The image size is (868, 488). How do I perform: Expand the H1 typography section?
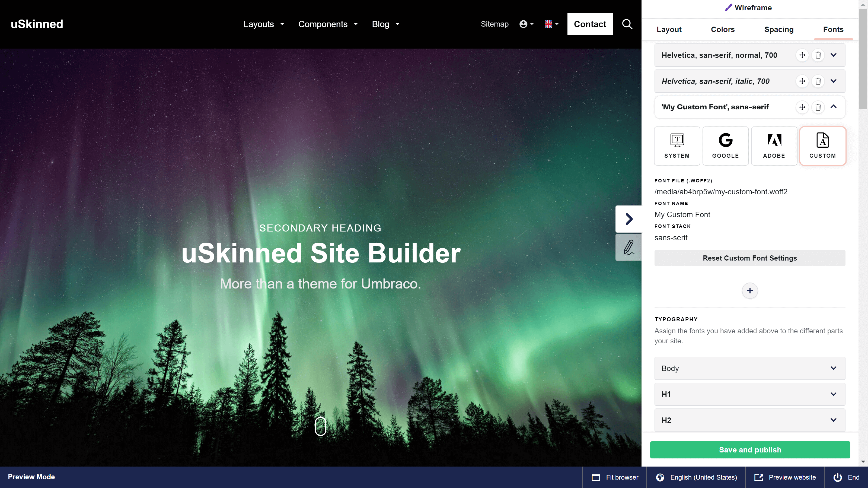coord(750,394)
